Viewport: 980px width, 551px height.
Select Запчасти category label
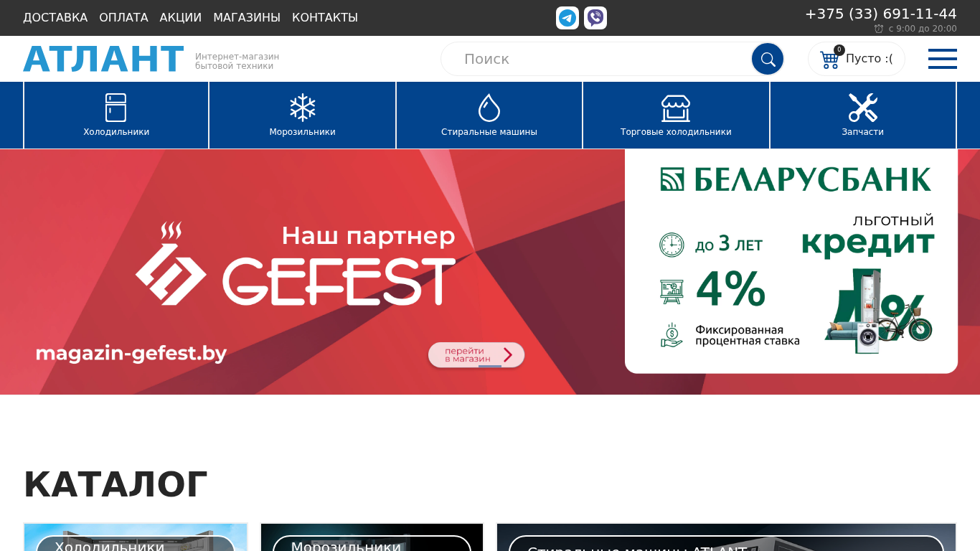click(x=863, y=132)
